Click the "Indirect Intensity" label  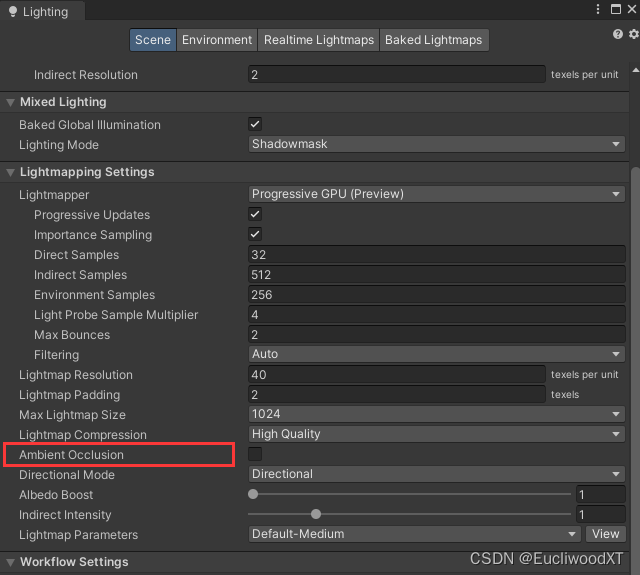[65, 515]
